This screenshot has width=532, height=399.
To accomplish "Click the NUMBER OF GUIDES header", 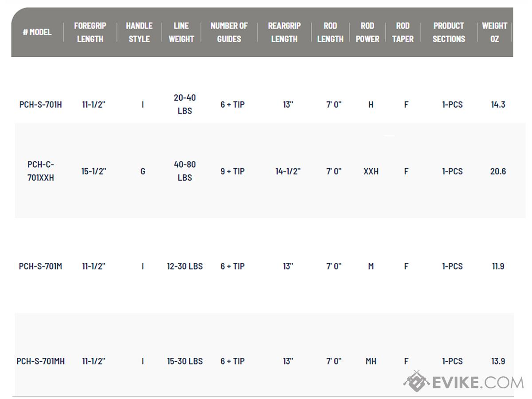I will [229, 32].
